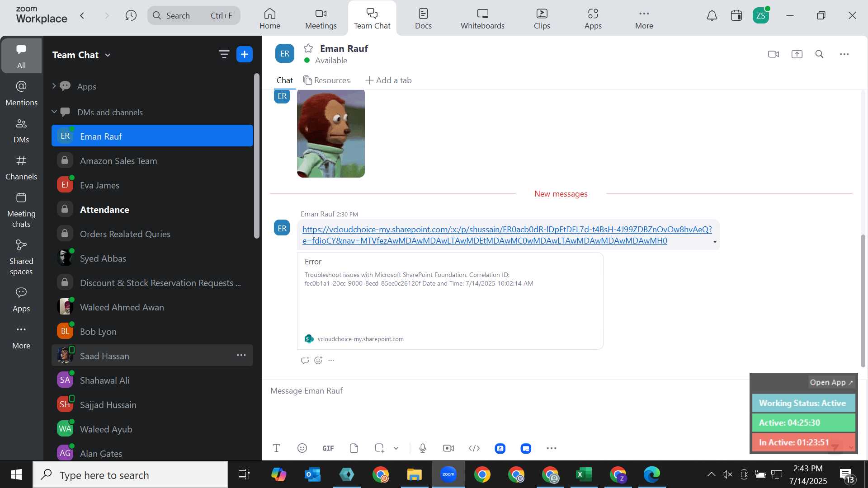This screenshot has width=868, height=488.
Task: Open Syed Abbas chat
Action: 152,258
